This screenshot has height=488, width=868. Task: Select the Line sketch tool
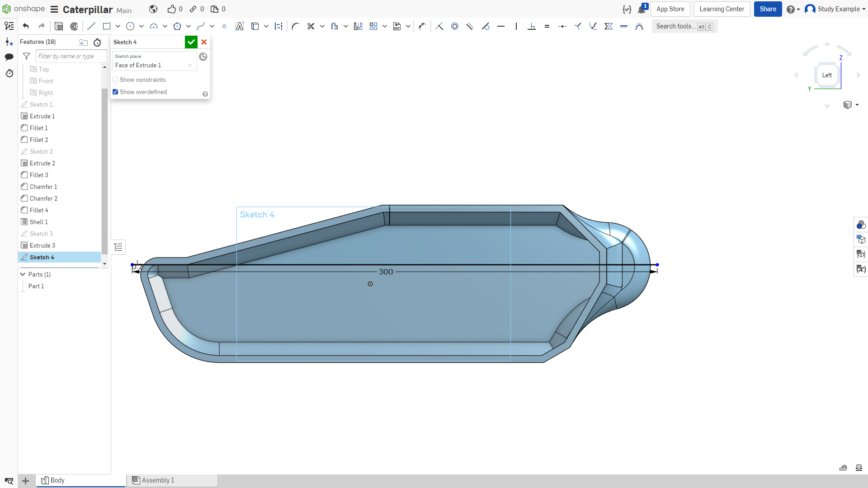point(91,26)
